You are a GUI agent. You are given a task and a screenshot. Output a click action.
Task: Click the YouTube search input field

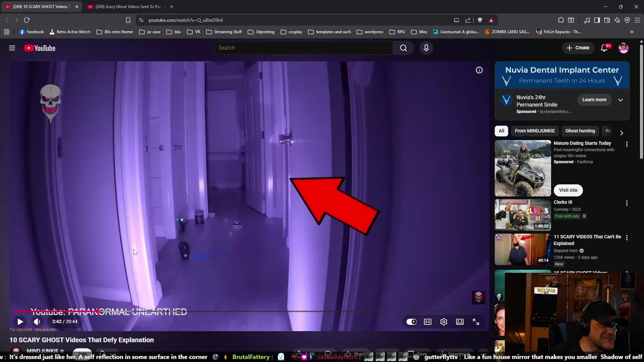[303, 48]
